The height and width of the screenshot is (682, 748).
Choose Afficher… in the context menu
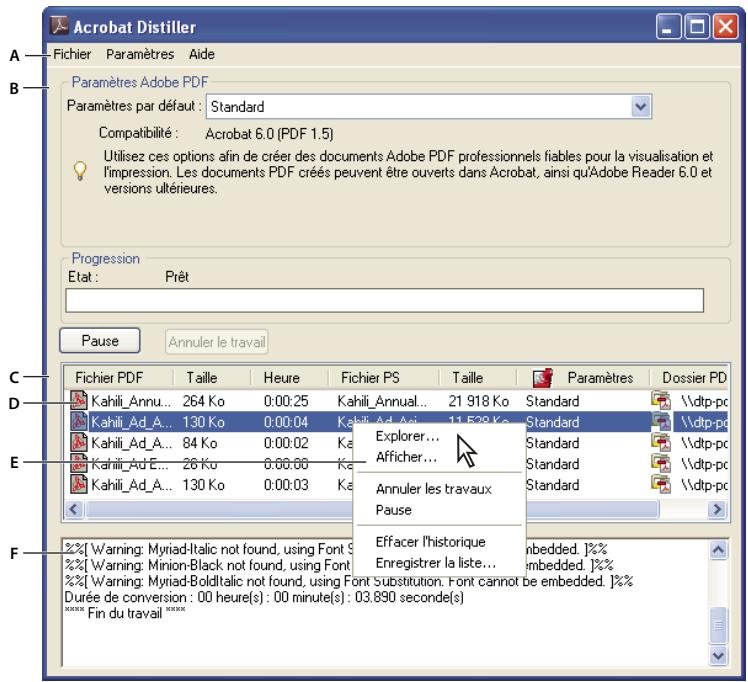coord(406,457)
